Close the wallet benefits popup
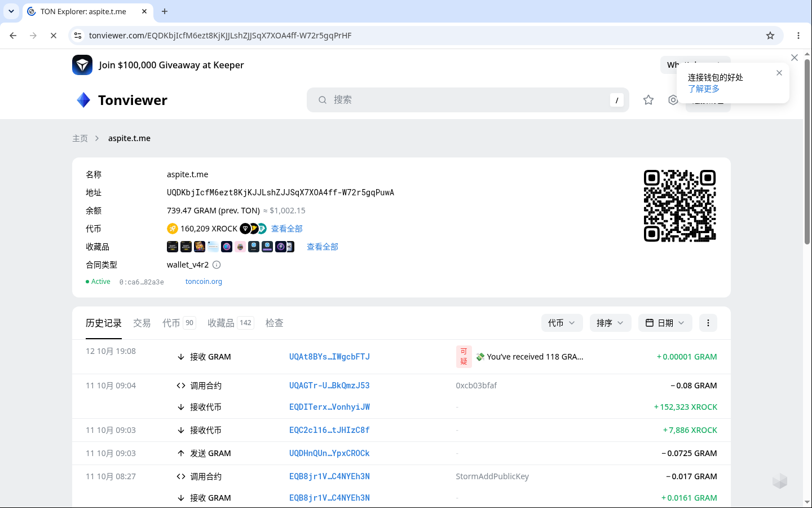This screenshot has height=508, width=812. click(779, 73)
